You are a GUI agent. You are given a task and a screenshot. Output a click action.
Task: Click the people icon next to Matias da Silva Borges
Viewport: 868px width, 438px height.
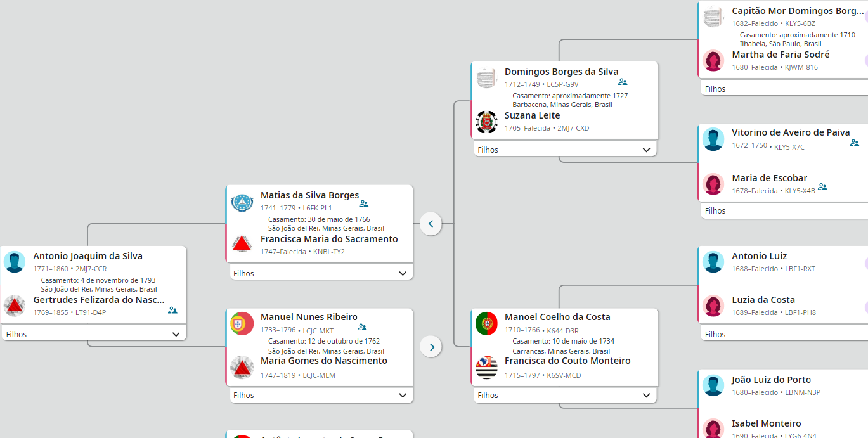pos(364,204)
